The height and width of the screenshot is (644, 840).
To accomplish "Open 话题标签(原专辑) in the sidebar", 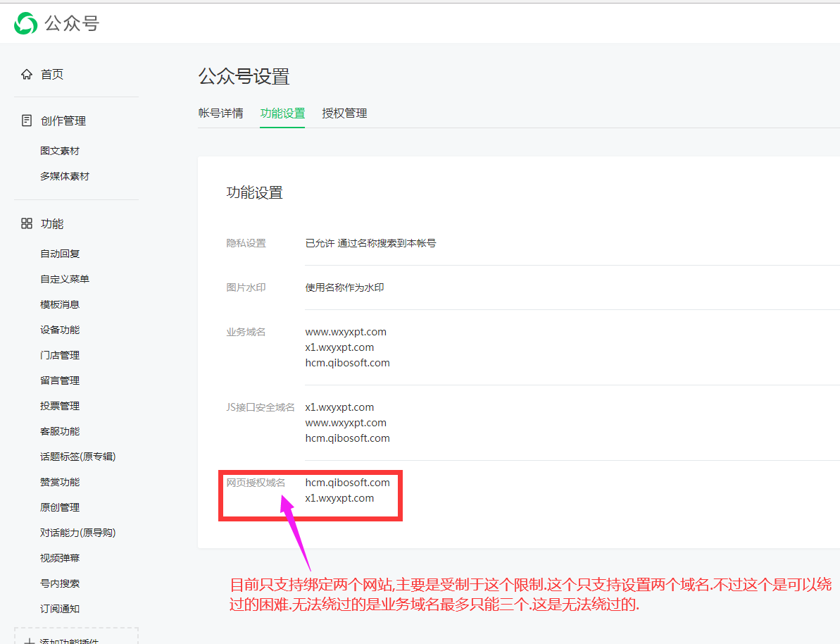I will point(77,457).
